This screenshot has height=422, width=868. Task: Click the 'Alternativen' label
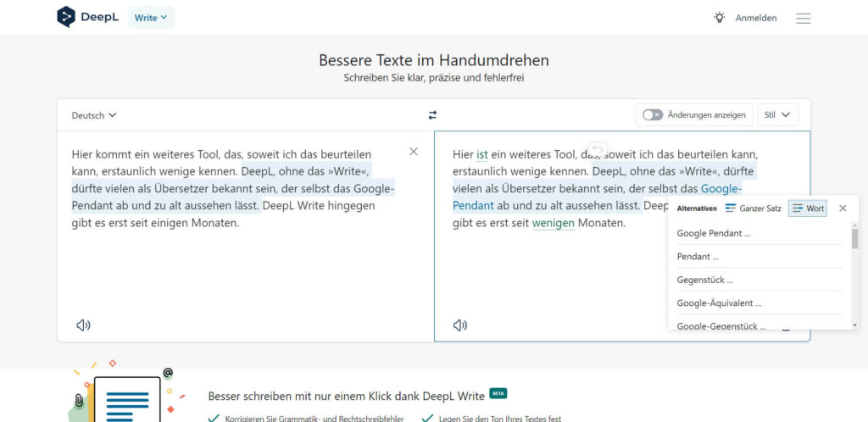tap(697, 208)
